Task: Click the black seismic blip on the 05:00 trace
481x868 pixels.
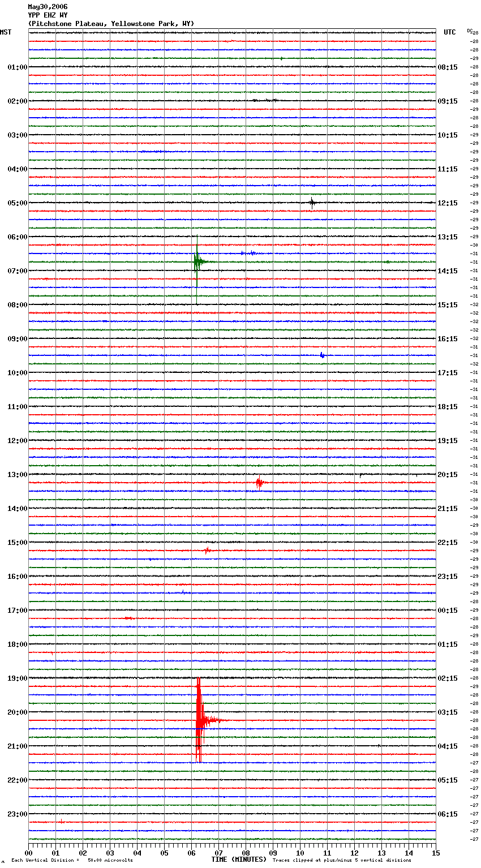Action: click(312, 203)
